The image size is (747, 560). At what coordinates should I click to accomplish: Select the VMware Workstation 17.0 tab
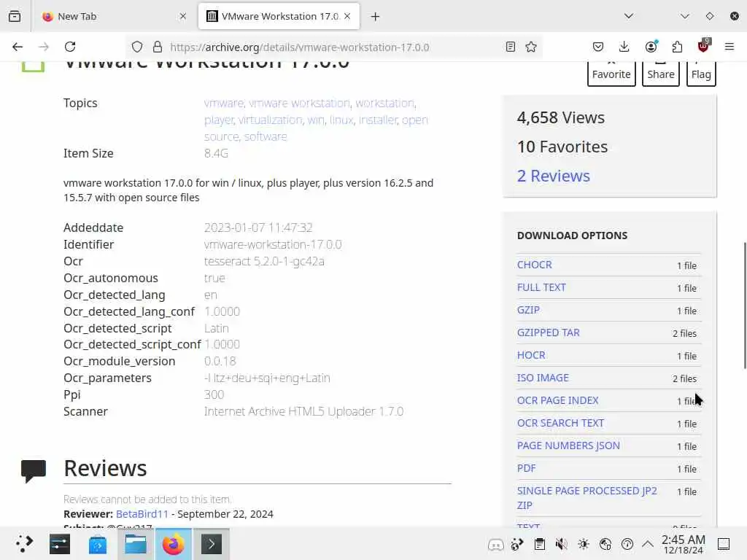[x=279, y=16]
